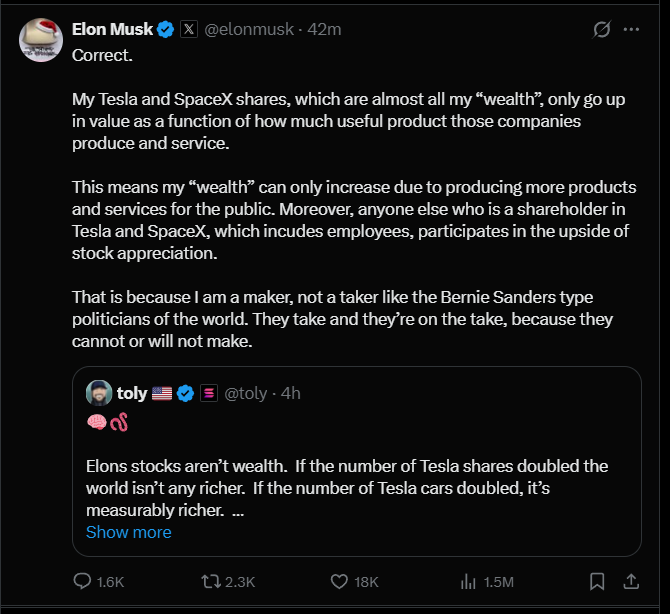View post analytics showing 1.5M views

point(467,581)
